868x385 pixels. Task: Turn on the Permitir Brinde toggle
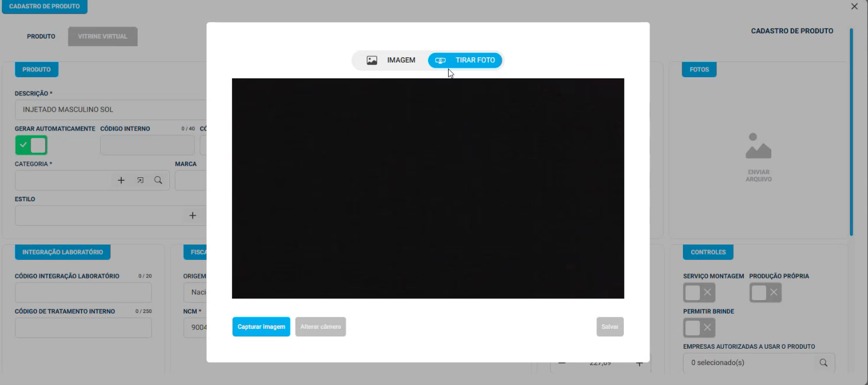(699, 328)
